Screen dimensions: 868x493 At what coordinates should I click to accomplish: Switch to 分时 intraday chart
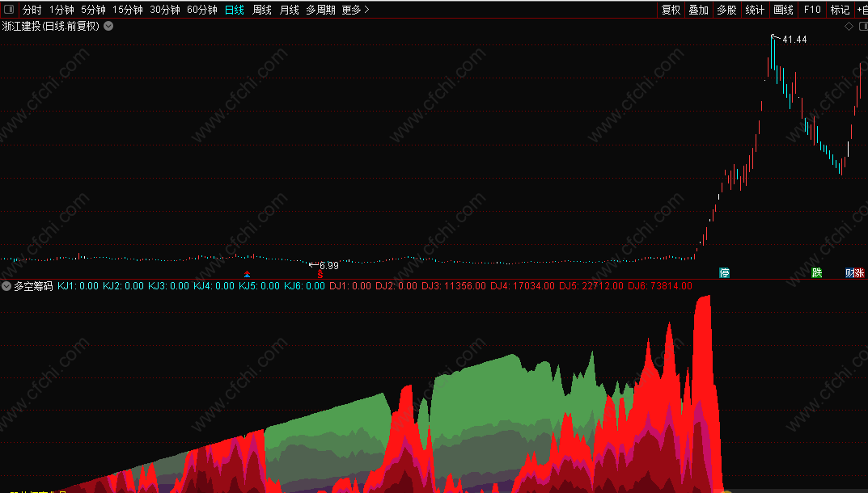32,10
